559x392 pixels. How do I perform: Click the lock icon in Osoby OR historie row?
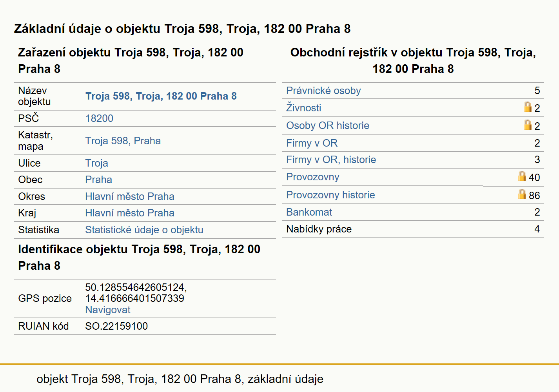click(x=528, y=125)
